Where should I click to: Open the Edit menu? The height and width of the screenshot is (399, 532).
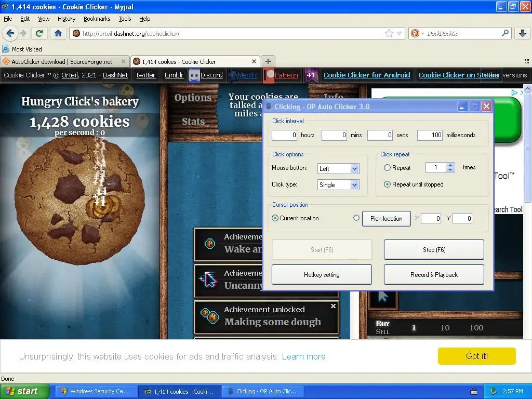(25, 19)
